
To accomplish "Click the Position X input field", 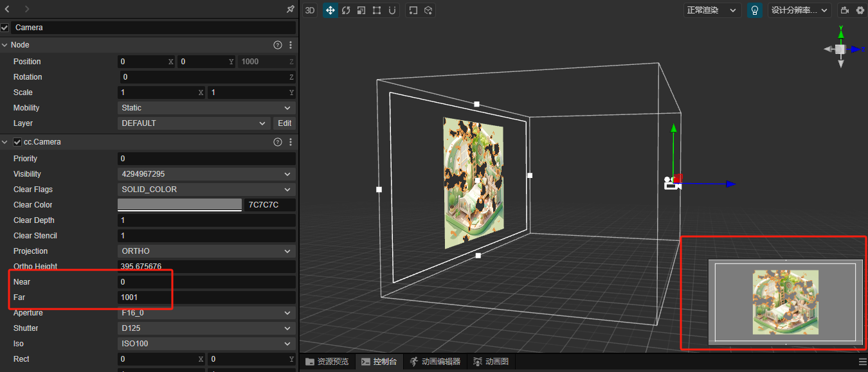I will coord(147,62).
